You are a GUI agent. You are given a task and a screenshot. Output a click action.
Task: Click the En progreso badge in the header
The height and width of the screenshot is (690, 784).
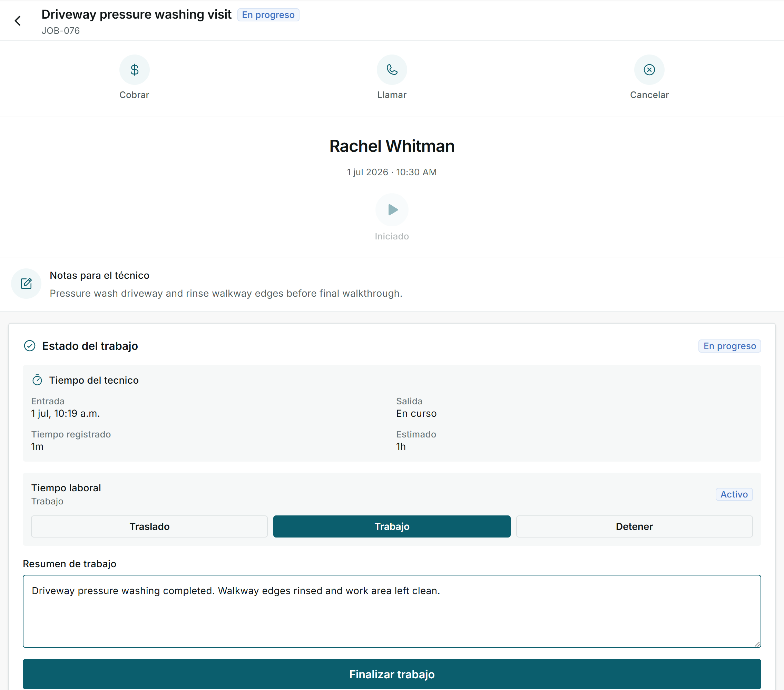[x=268, y=15]
